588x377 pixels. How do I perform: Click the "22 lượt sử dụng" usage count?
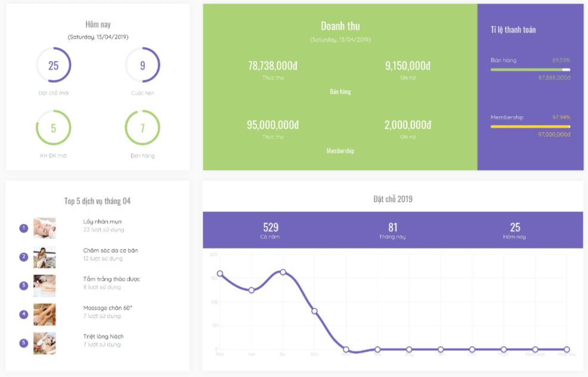coord(104,230)
